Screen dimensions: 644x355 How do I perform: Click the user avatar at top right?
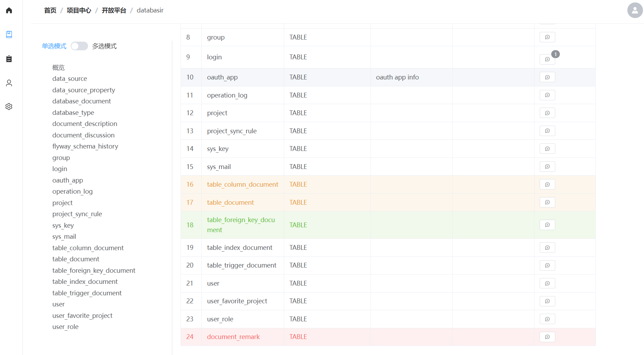pyautogui.click(x=635, y=10)
